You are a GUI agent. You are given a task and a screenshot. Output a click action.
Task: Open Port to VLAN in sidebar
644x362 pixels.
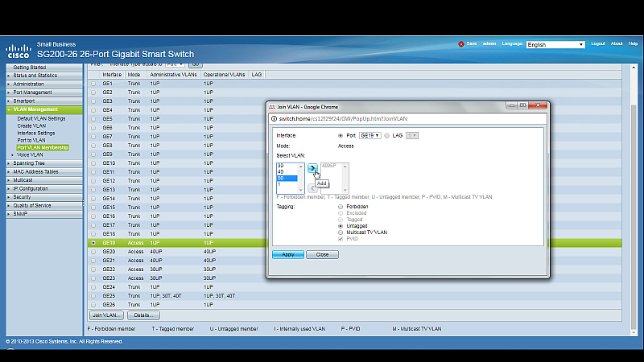31,140
